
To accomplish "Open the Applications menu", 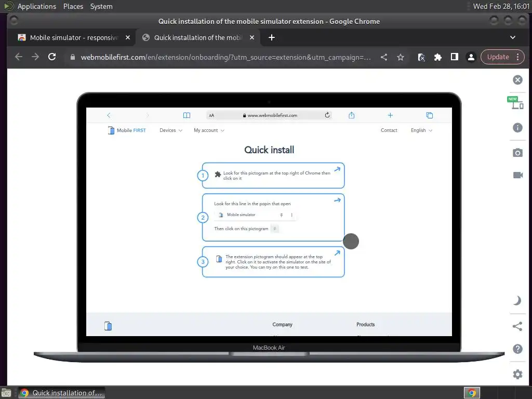I will tap(37, 6).
